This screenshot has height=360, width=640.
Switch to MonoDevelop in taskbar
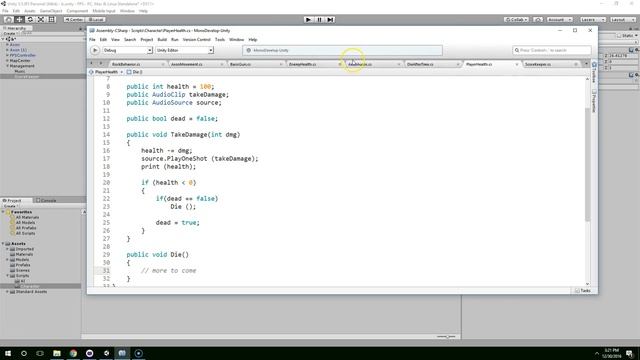point(122,353)
